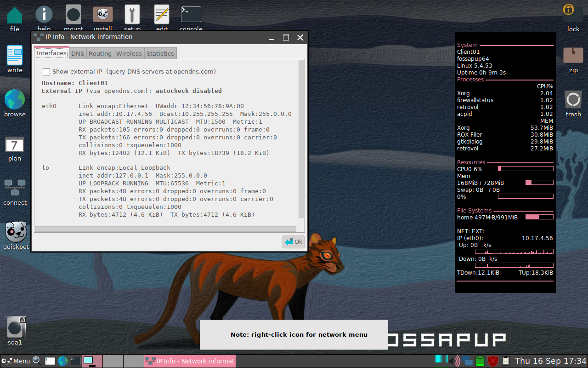This screenshot has width=588, height=368.
Task: Open a terminal via the console icon
Action: point(191,14)
